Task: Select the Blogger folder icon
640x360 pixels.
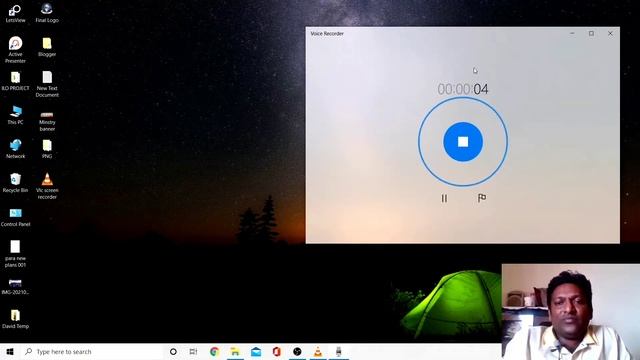Action: coord(47,47)
